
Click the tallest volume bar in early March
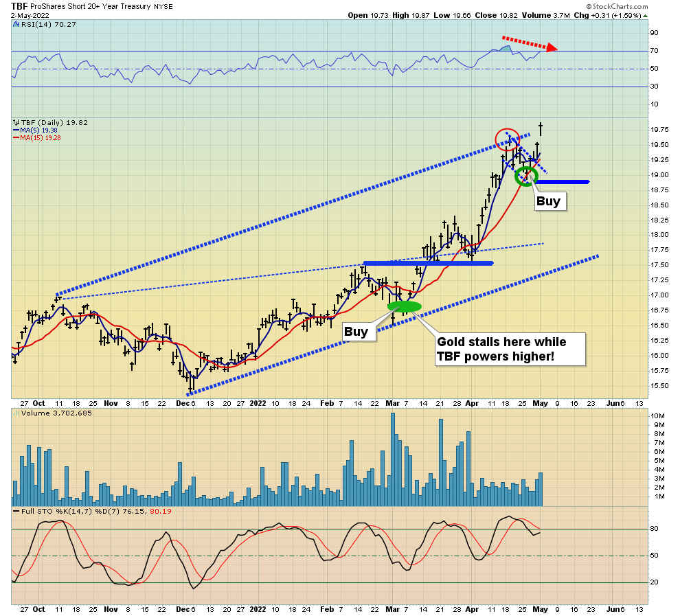click(393, 459)
